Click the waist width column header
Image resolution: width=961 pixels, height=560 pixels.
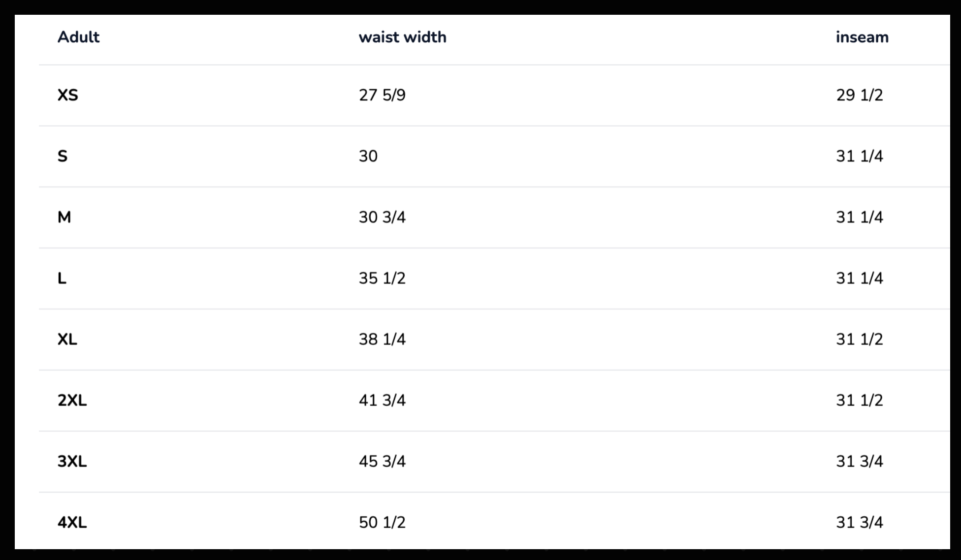point(402,37)
